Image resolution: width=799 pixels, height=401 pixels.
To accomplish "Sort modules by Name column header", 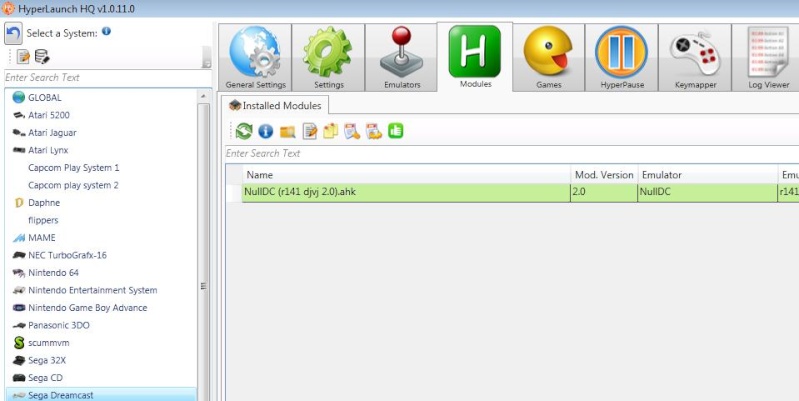I will pyautogui.click(x=406, y=175).
